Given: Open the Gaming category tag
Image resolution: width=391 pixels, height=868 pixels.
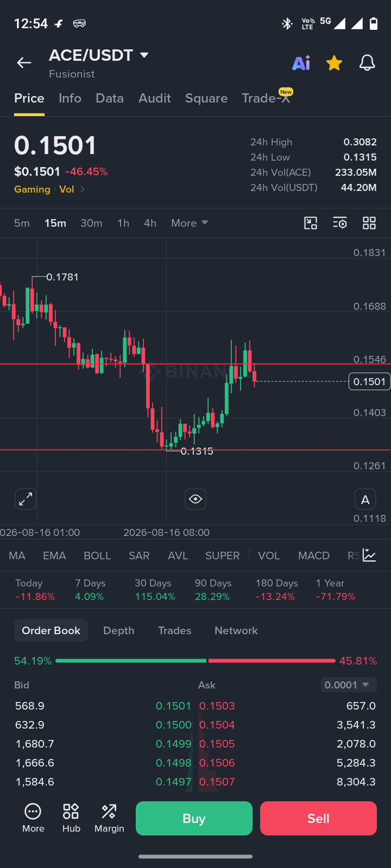Looking at the screenshot, I should coord(32,189).
